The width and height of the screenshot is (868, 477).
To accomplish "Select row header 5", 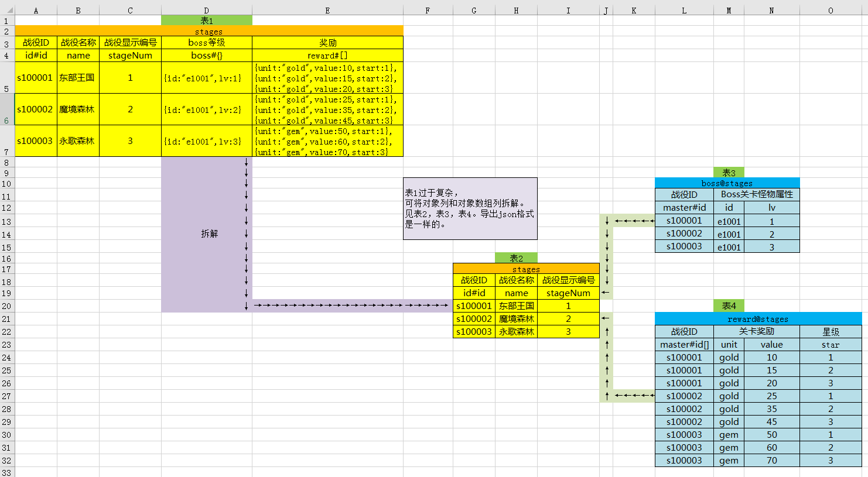I will (6, 77).
